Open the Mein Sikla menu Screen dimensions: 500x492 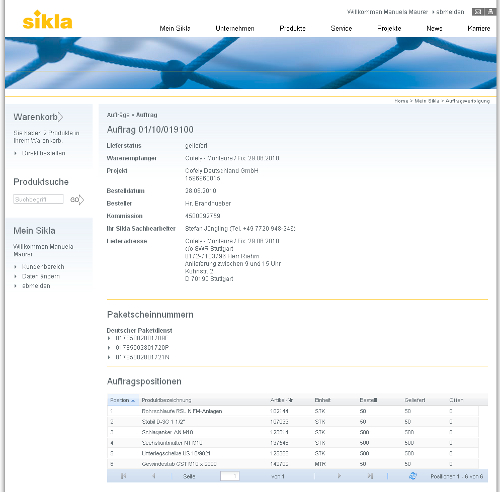[175, 28]
